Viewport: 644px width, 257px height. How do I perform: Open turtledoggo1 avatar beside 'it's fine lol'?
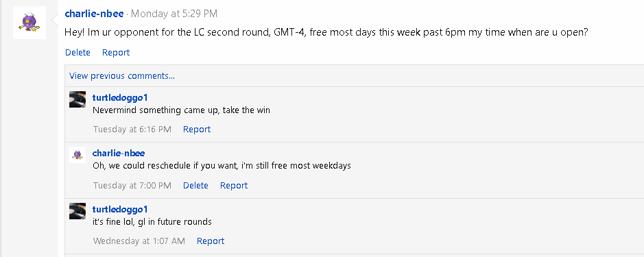tap(77, 211)
